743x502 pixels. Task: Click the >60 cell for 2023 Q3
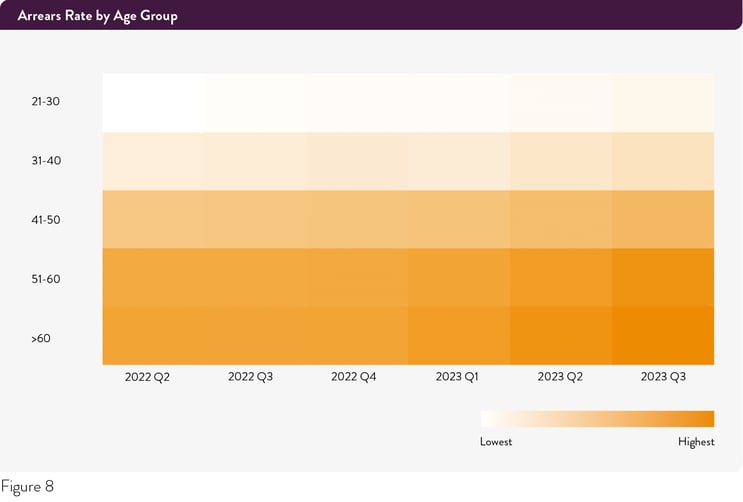[x=663, y=336]
